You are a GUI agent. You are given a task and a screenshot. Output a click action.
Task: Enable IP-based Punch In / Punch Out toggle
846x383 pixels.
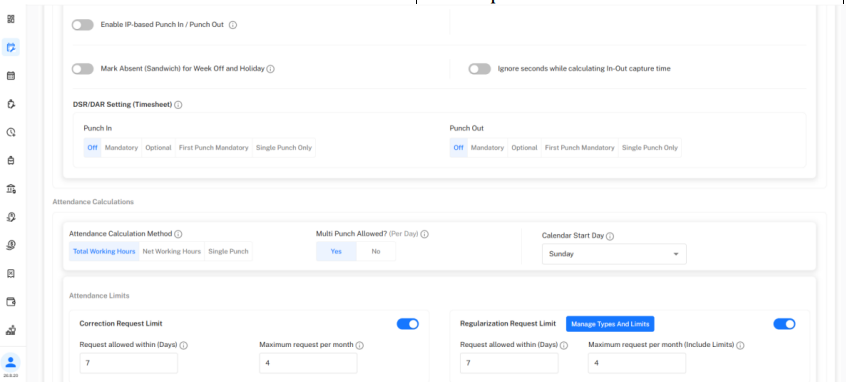pos(83,25)
